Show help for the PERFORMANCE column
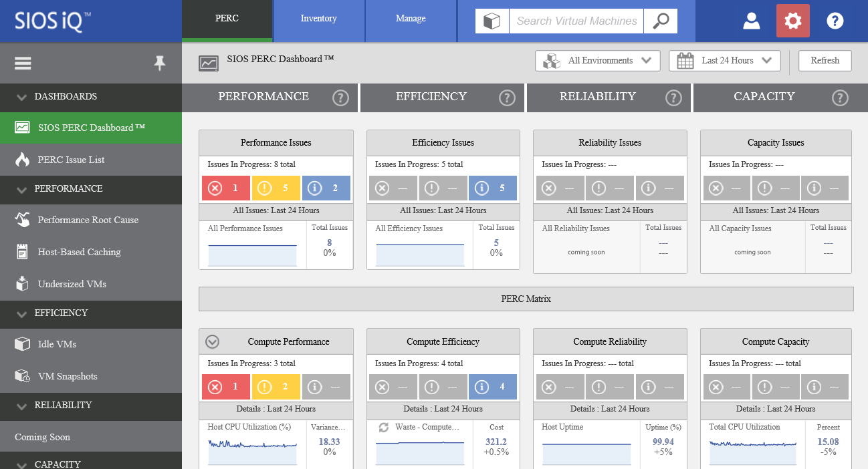This screenshot has height=469, width=868. [x=341, y=98]
